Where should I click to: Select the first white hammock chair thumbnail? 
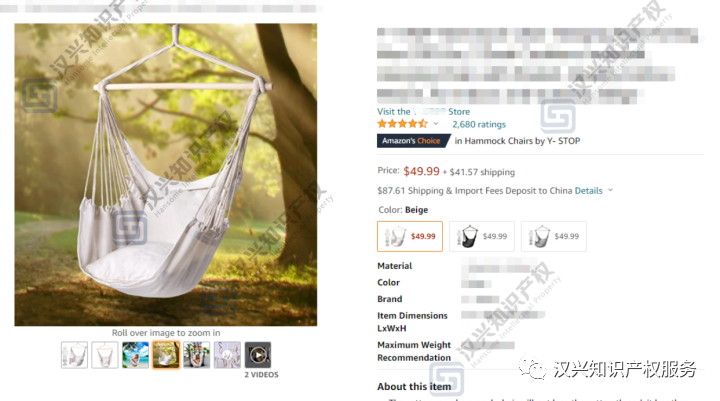(74, 355)
